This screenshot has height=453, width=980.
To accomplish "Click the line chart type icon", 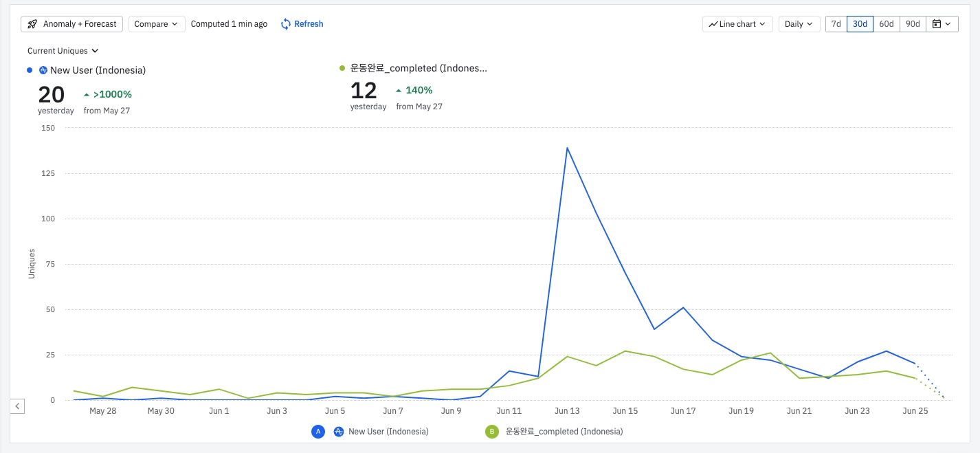I will point(713,24).
